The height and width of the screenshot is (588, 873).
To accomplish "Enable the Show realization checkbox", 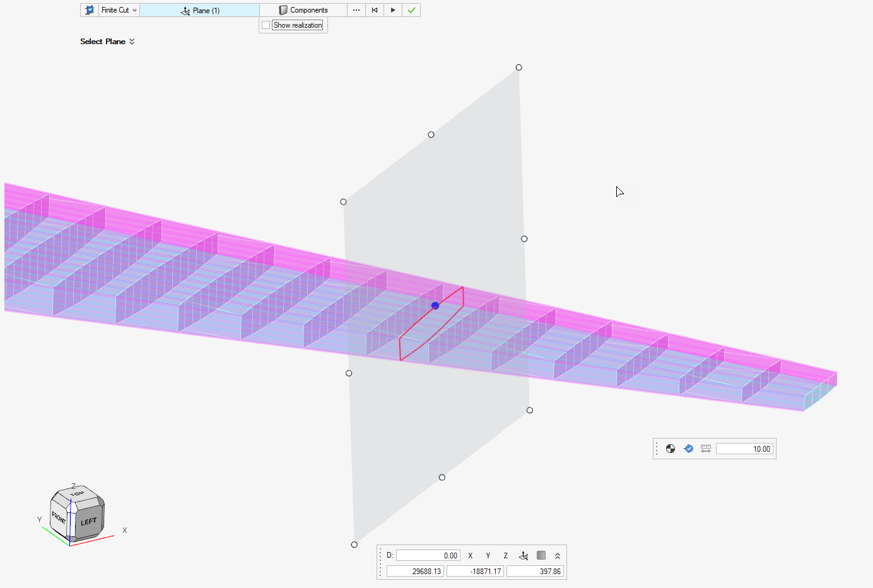I will coord(266,25).
